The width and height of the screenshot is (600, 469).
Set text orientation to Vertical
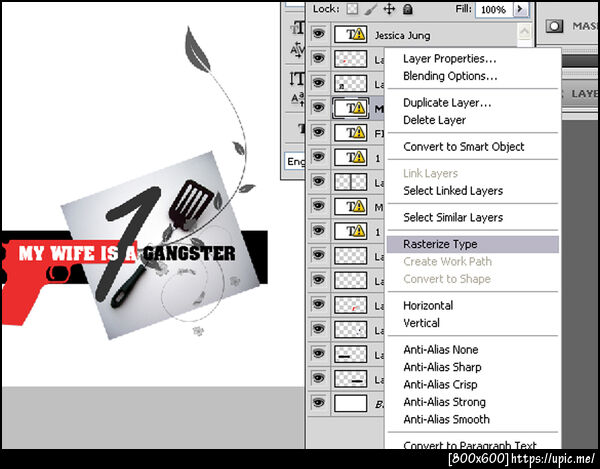(421, 323)
